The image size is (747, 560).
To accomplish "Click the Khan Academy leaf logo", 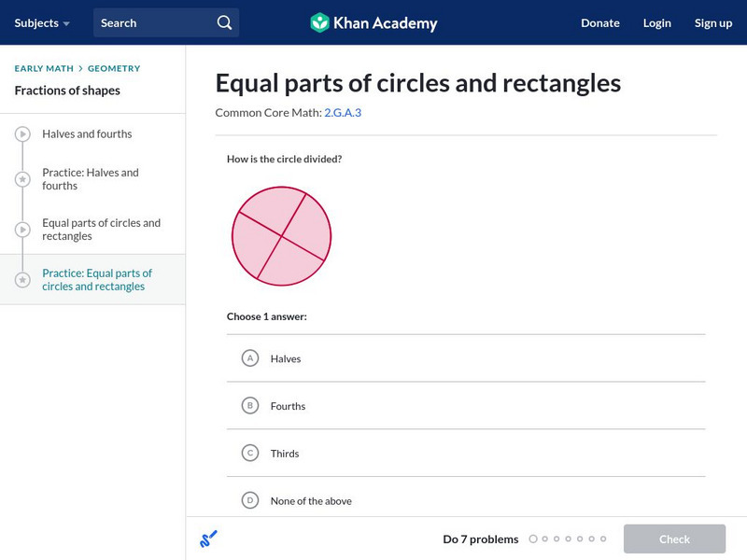I will click(320, 22).
